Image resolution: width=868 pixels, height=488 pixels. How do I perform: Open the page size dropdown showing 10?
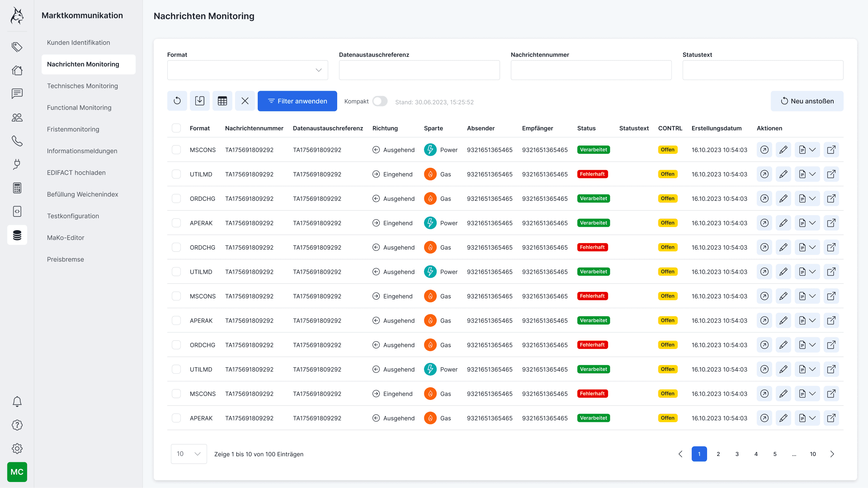[189, 454]
